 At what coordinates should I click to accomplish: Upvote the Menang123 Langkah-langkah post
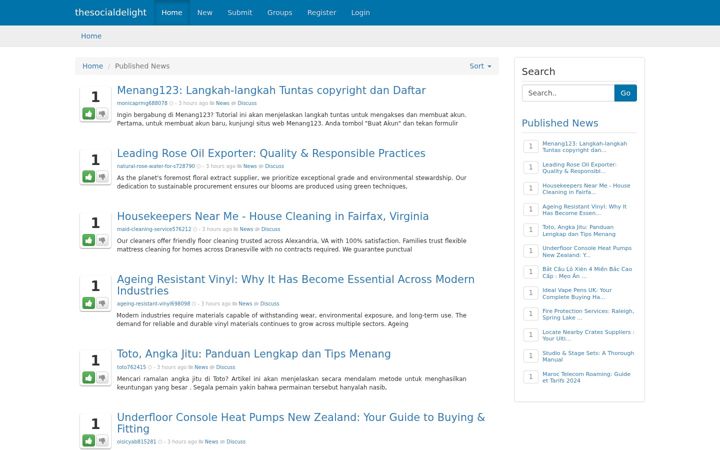pos(89,113)
